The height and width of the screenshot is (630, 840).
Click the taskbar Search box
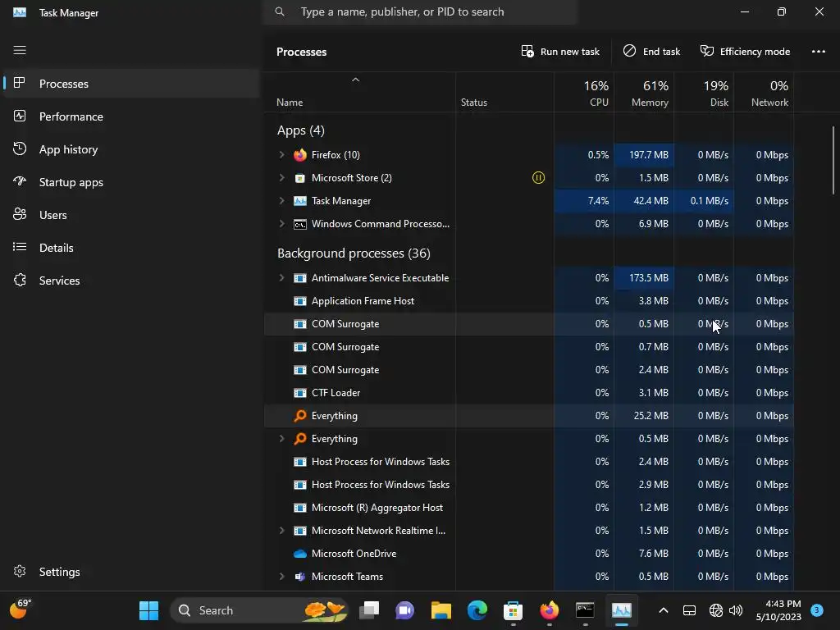pos(259,610)
